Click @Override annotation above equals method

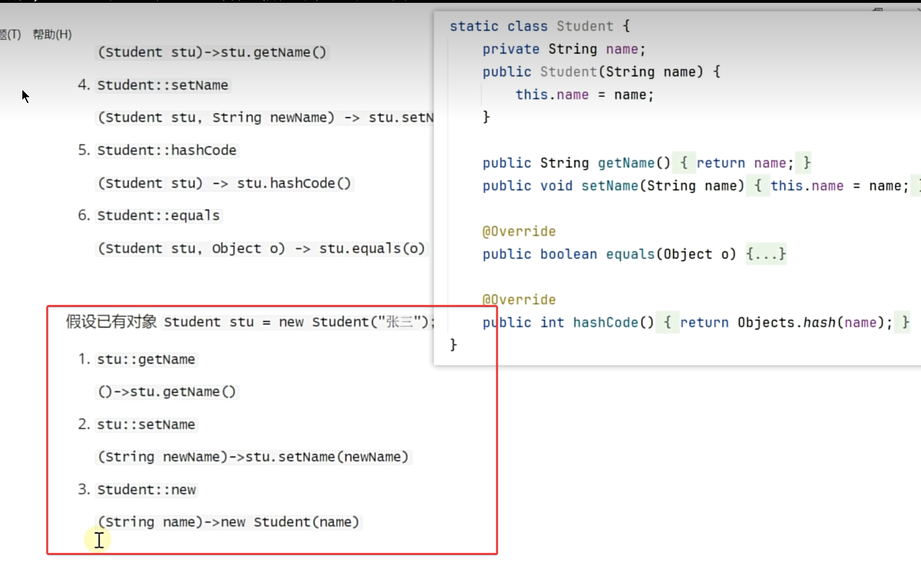point(519,231)
